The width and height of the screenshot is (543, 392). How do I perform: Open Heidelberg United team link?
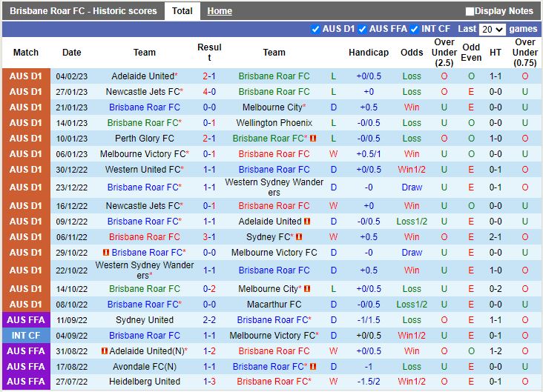[x=145, y=382]
